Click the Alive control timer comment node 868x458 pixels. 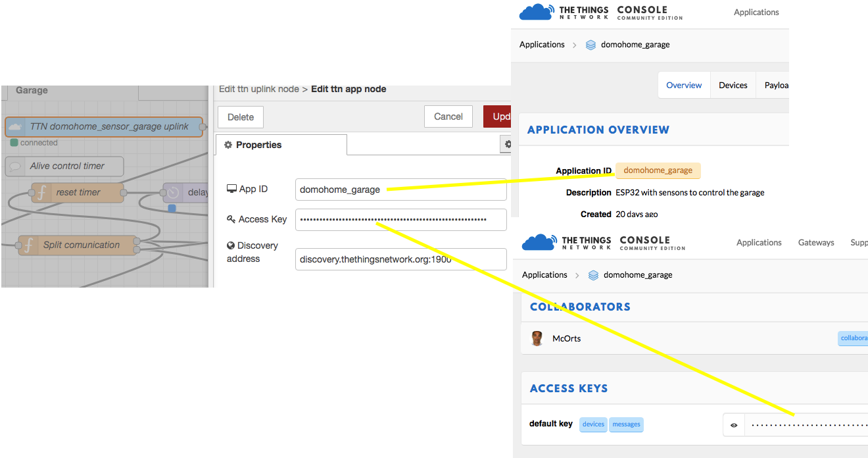[64, 166]
